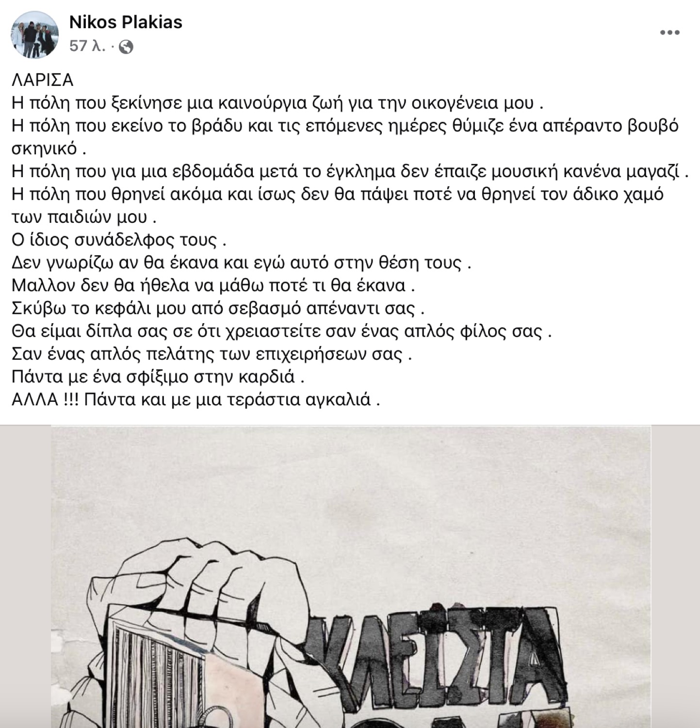Visit the Nikos Plakias profile name link
The height and width of the screenshot is (728, 700).
click(x=126, y=22)
